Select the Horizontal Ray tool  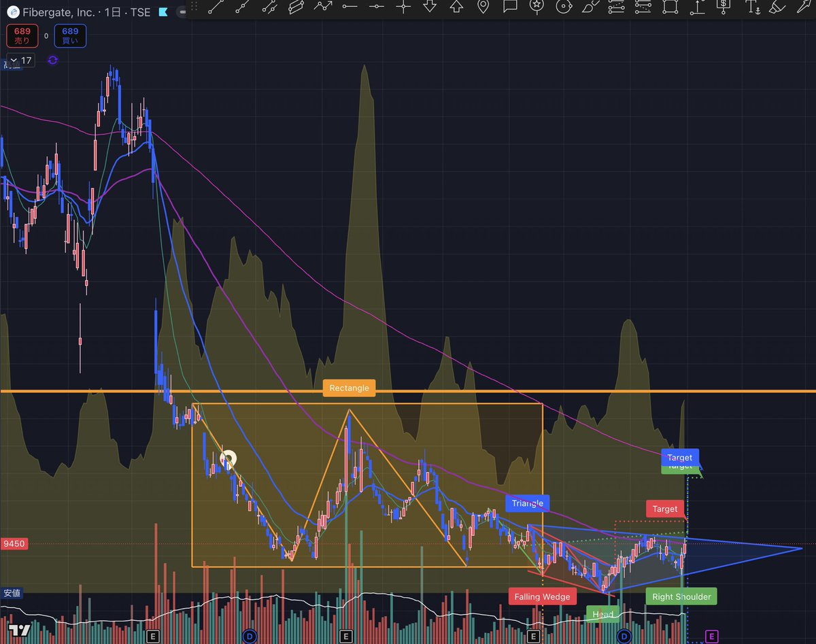[x=350, y=7]
